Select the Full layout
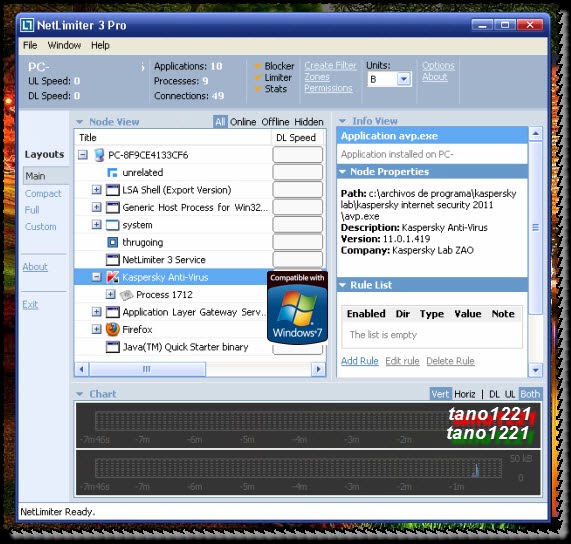Screen dimensions: 571x544 click(x=32, y=210)
